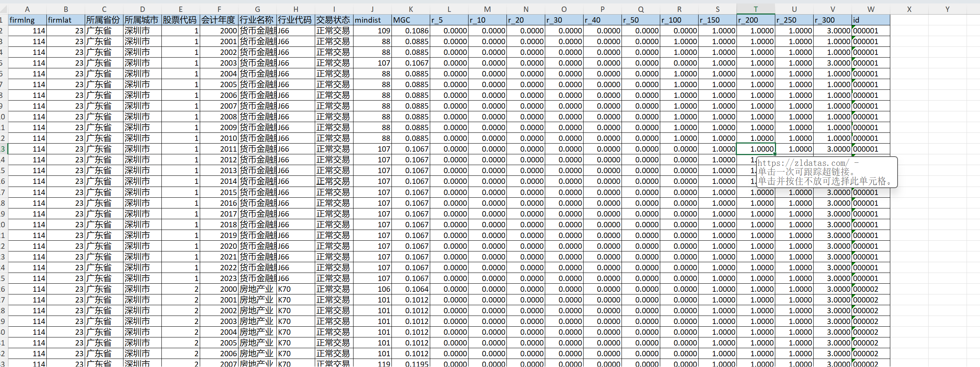The height and width of the screenshot is (367, 980).
Task: Select the 交易状态 header cell
Action: click(334, 20)
